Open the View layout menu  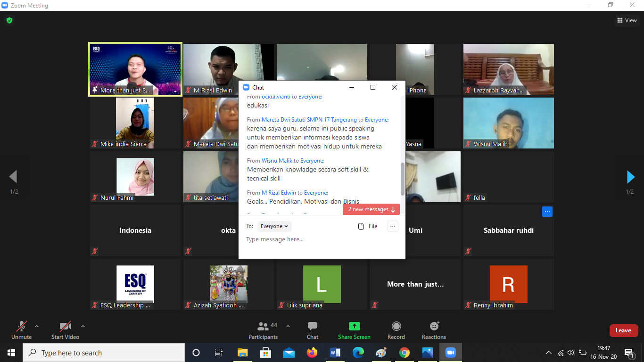pyautogui.click(x=627, y=20)
